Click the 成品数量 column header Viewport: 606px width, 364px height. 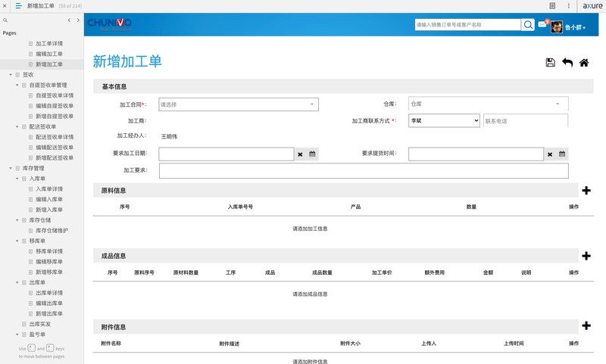click(322, 272)
